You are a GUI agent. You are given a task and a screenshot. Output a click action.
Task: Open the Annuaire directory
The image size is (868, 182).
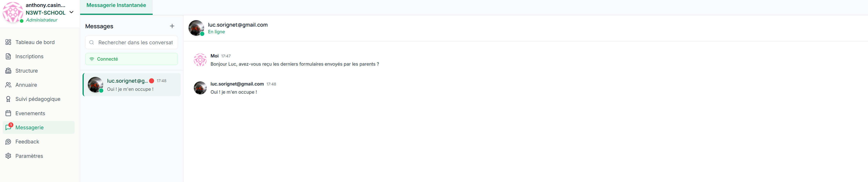point(39,85)
